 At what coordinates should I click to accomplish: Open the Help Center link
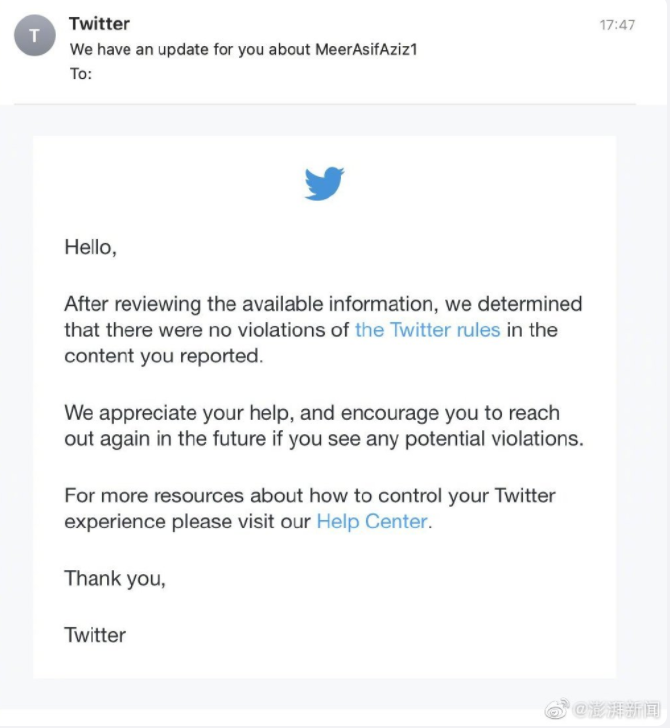[372, 521]
